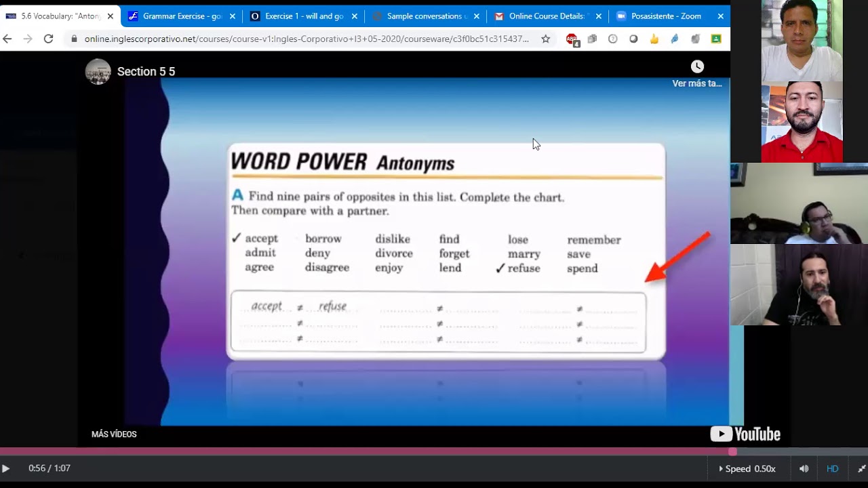Open the gray apple-shaped extension icon

695,39
